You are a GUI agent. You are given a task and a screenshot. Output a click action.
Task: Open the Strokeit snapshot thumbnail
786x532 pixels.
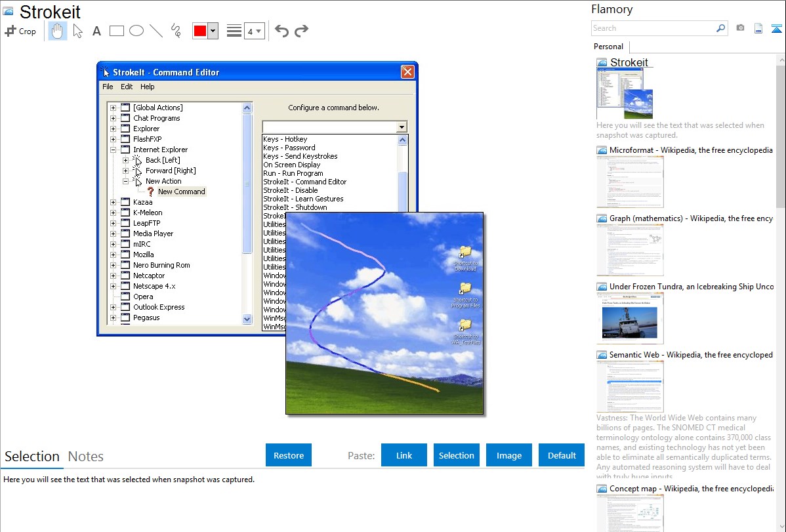point(625,94)
